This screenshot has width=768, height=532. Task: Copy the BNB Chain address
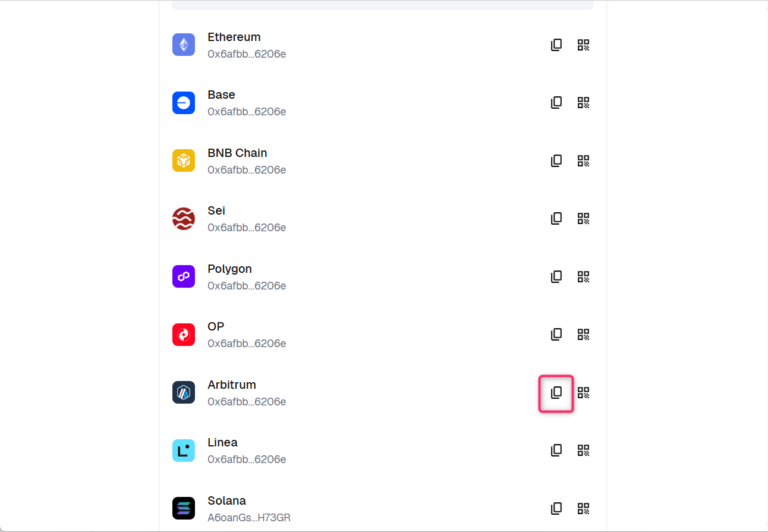coord(556,160)
